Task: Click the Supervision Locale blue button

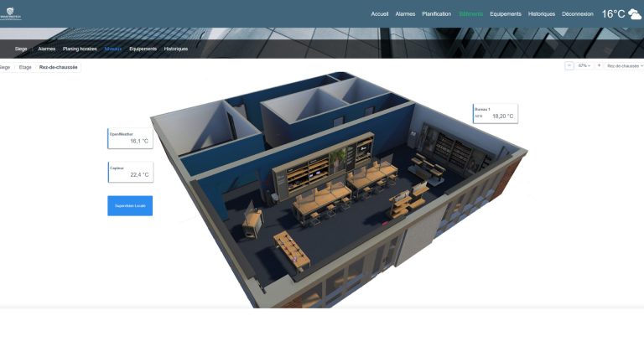Action: click(x=130, y=205)
